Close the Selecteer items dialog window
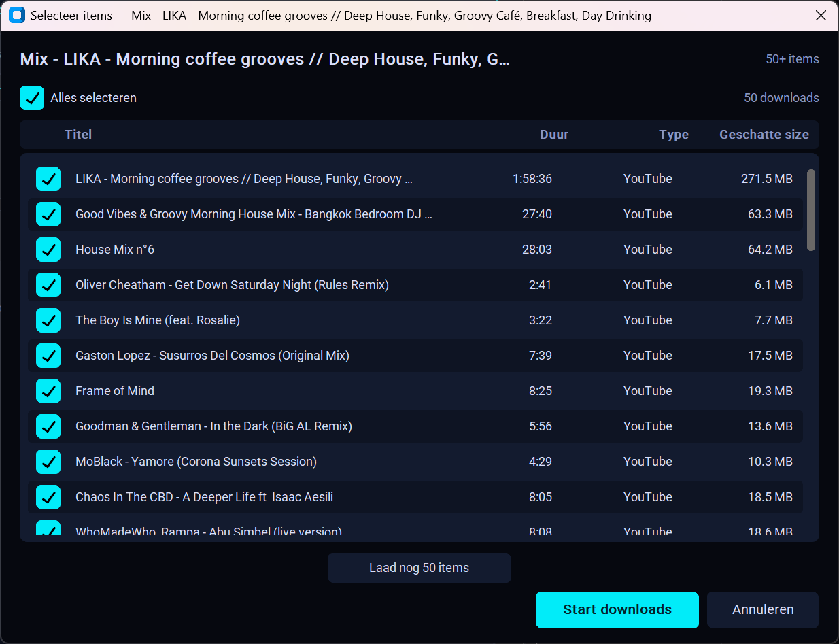 [x=821, y=16]
